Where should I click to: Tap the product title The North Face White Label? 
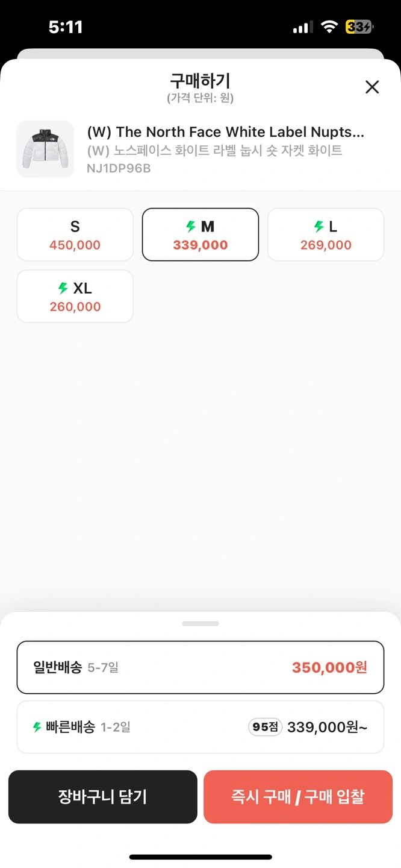[226, 132]
